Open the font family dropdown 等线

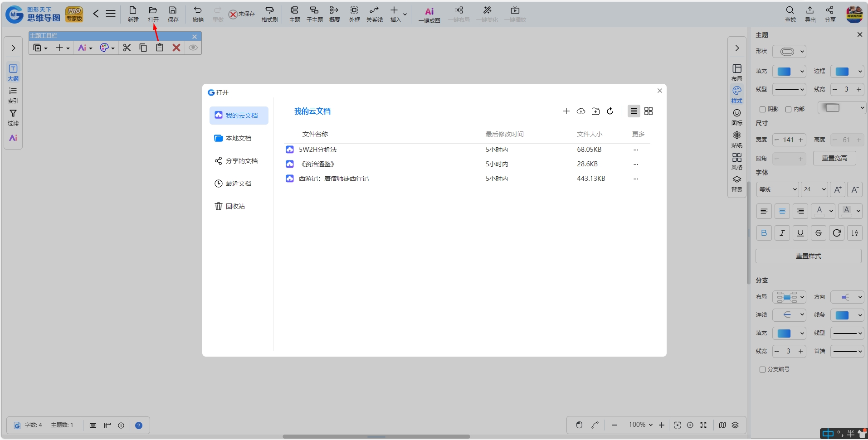(x=777, y=189)
